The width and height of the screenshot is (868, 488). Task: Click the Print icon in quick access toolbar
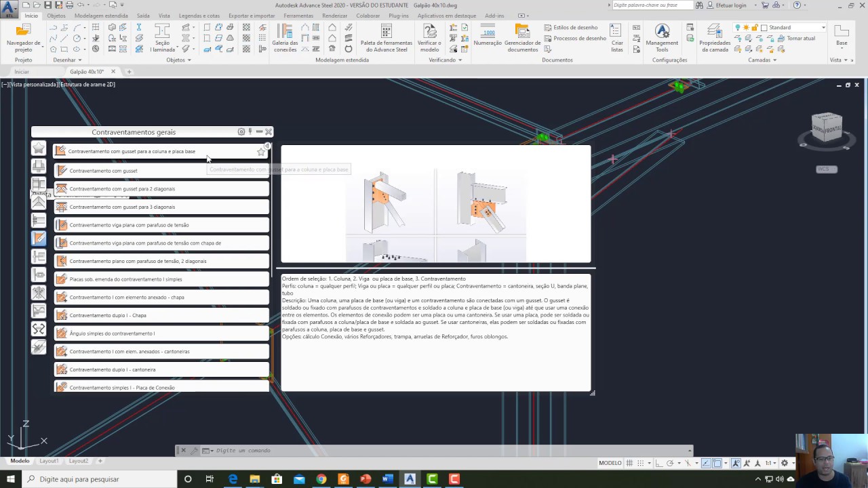pos(69,5)
